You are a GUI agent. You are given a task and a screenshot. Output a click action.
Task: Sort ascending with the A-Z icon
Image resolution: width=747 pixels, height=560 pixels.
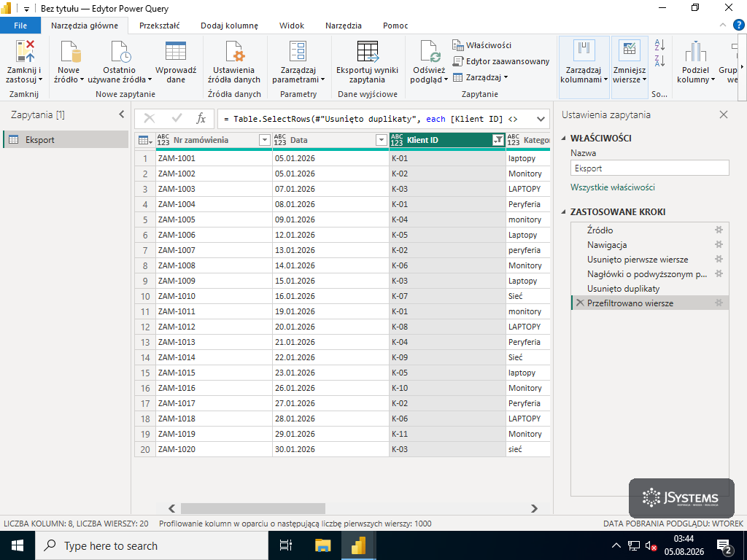tap(659, 45)
